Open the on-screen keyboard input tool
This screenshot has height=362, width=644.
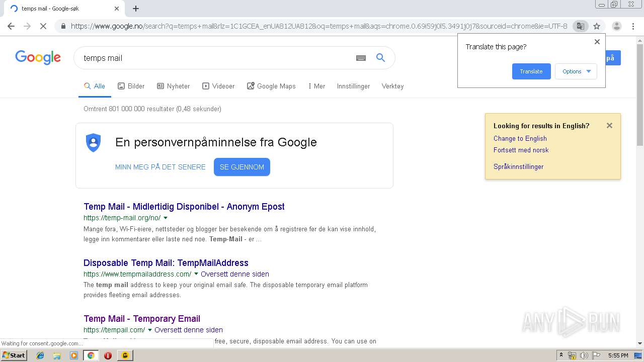(361, 58)
